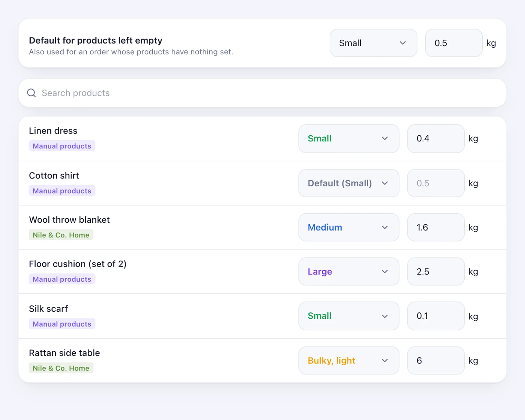Viewport: 525px width, 420px height.
Task: Open Wool throw blanket size dropdown
Action: [x=349, y=227]
